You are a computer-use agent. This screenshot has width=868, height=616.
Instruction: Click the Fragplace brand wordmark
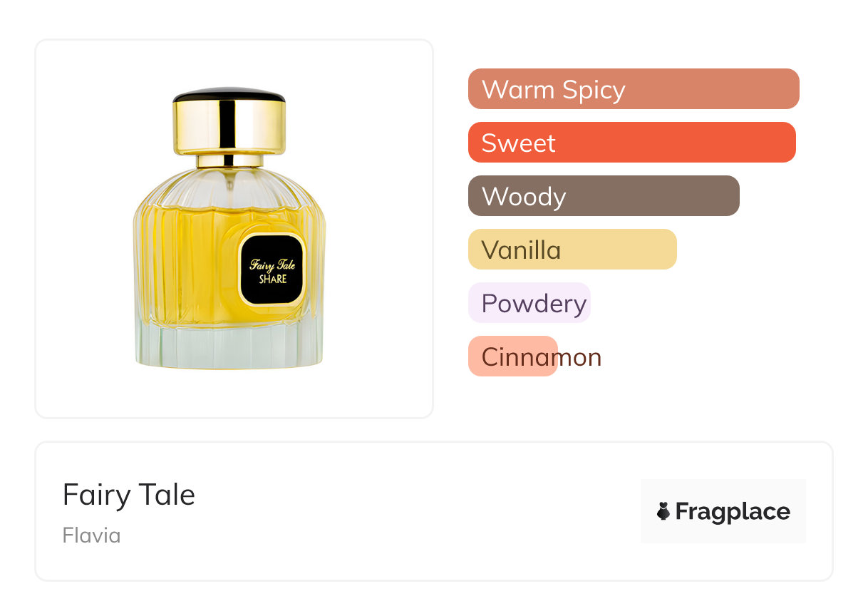click(733, 511)
